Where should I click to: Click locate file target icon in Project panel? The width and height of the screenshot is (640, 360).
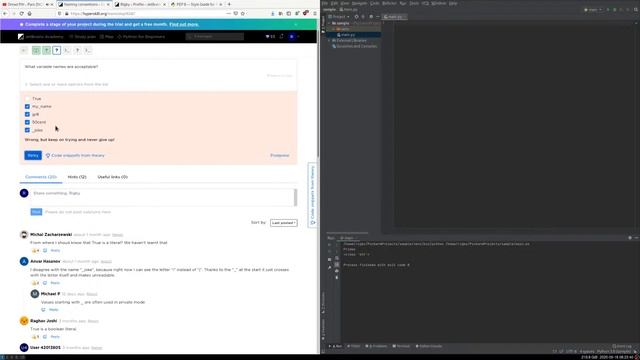pyautogui.click(x=356, y=17)
